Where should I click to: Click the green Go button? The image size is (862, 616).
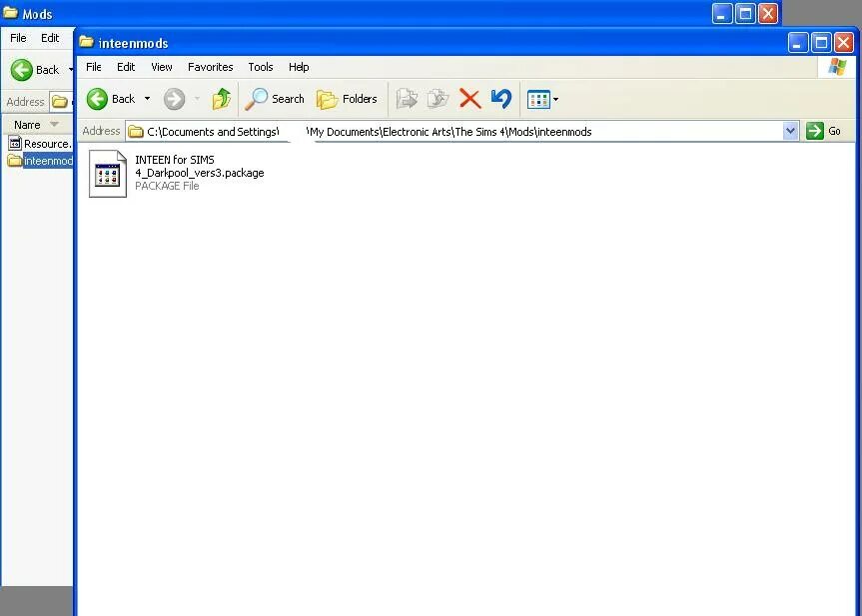pyautogui.click(x=823, y=132)
